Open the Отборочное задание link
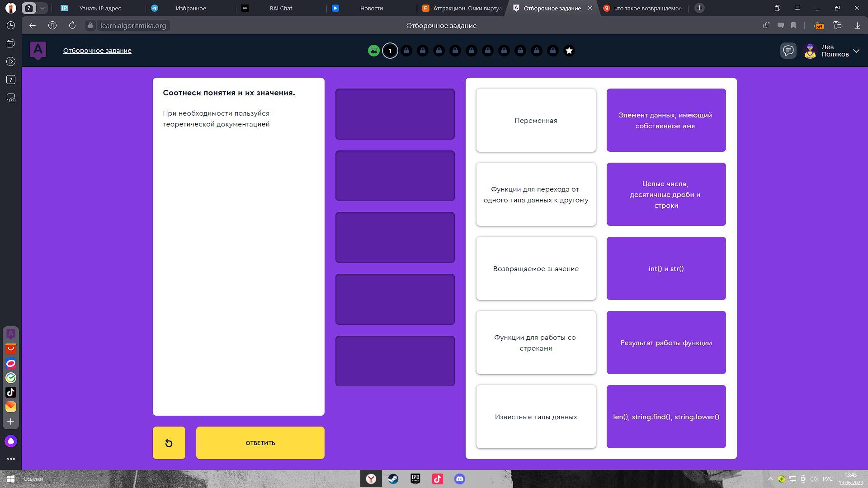This screenshot has width=868, height=488. coord(97,51)
